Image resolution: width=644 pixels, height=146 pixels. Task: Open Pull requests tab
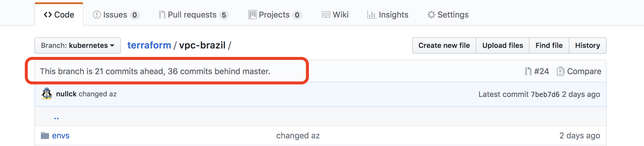pos(193,15)
